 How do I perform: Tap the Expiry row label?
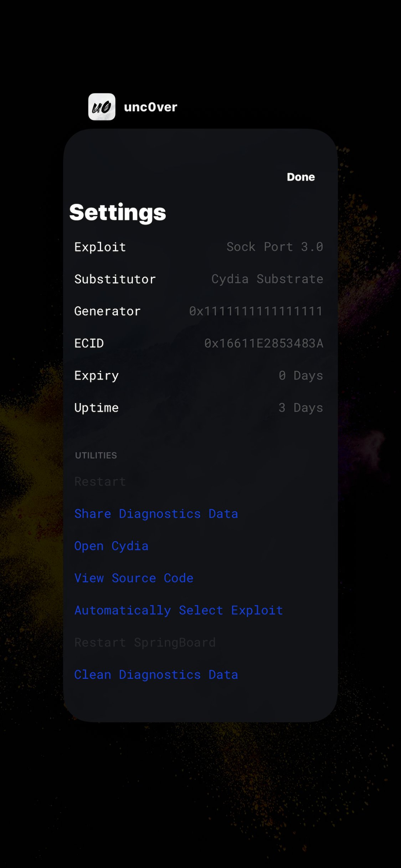coord(97,376)
